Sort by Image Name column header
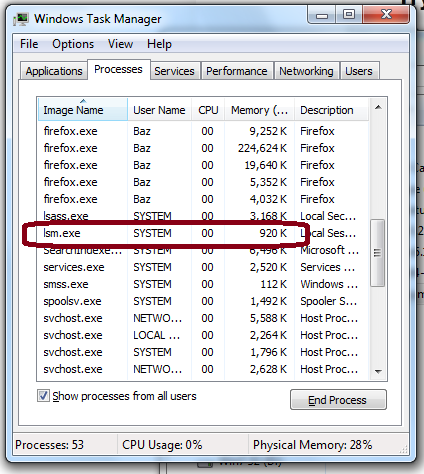Viewport: 424px width, 474px height. coord(83,110)
